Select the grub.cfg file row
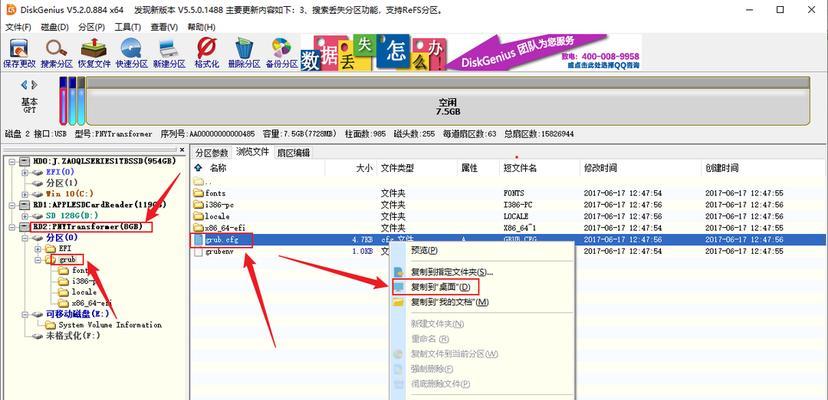Viewport: 828px width, 400px height. click(509, 240)
